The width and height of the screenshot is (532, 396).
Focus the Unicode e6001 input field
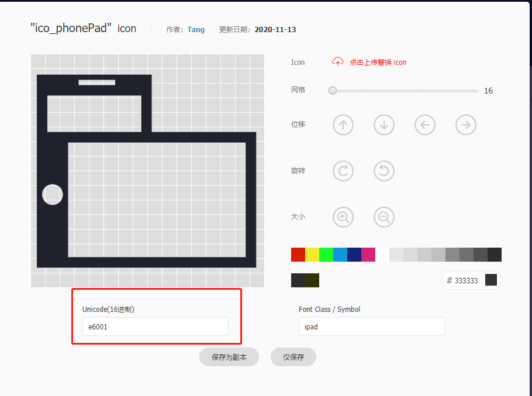click(x=155, y=326)
